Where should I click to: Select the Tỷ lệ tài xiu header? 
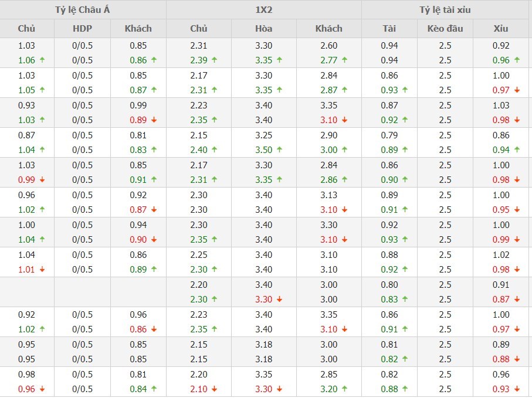[445, 10]
